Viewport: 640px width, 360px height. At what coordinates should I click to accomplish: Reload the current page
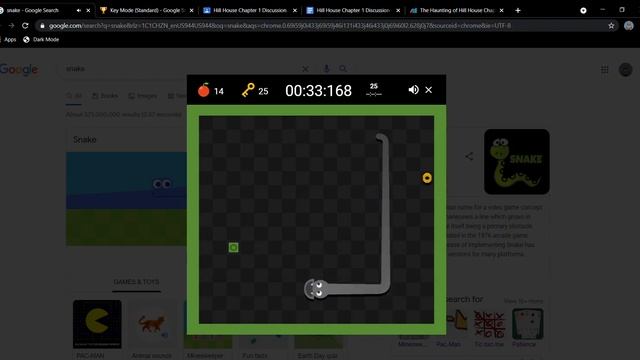click(25, 26)
